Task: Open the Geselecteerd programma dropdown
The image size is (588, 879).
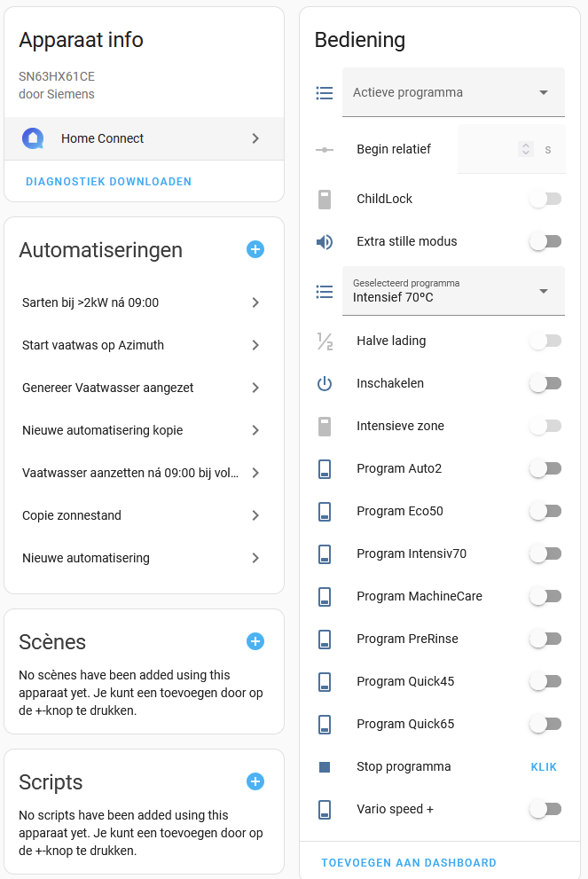Action: click(x=453, y=291)
